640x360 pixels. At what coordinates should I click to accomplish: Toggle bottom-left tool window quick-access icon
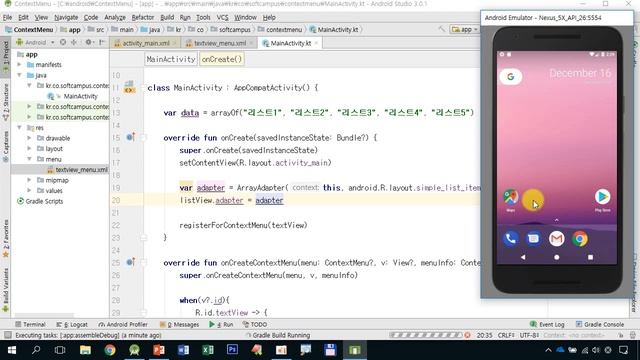pos(7,335)
